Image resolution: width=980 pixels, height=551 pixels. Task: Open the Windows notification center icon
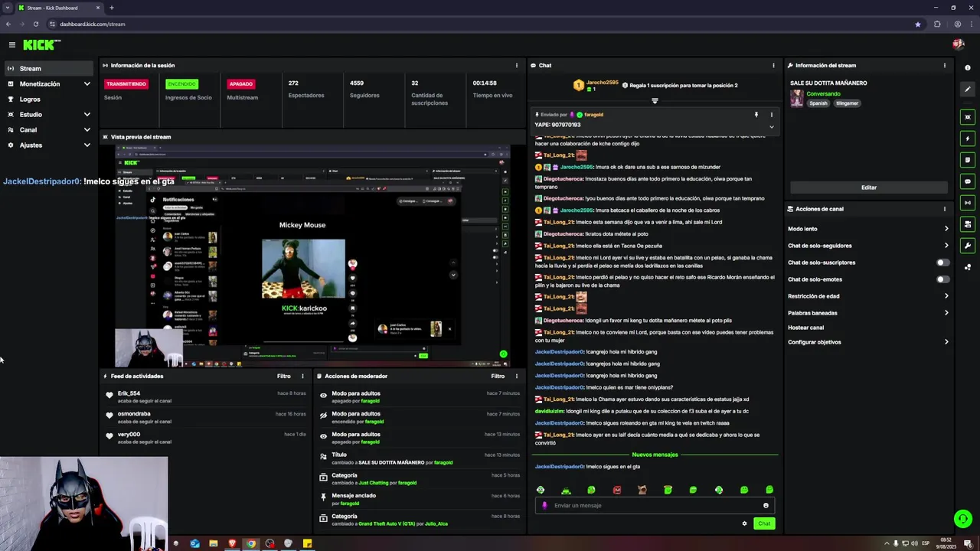click(968, 544)
